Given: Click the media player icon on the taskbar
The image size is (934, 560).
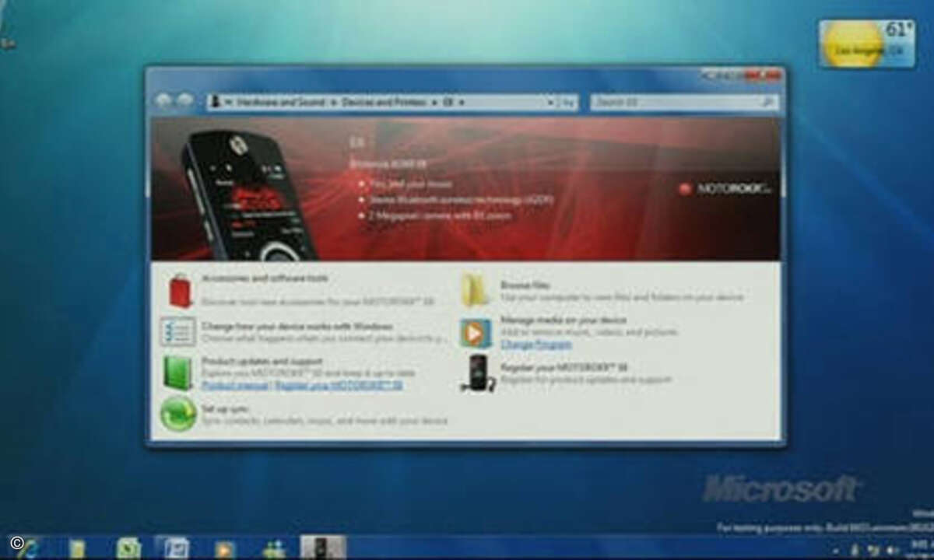Looking at the screenshot, I should coord(225,548).
